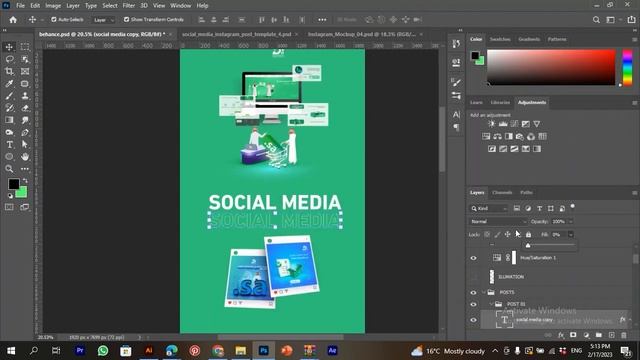Open the Normal blend mode dropdown

pyautogui.click(x=498, y=222)
